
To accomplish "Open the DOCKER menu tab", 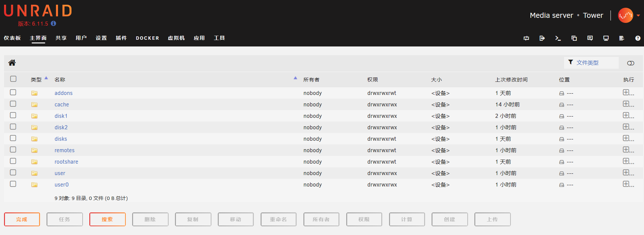I will coord(147,38).
